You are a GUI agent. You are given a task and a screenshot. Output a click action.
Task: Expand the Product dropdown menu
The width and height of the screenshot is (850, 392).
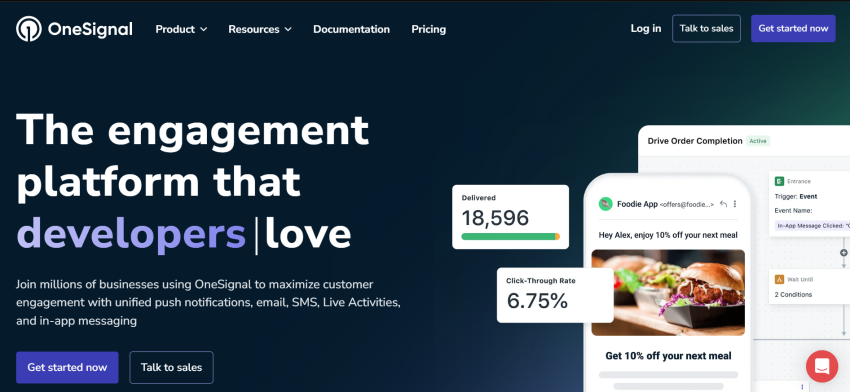click(181, 29)
